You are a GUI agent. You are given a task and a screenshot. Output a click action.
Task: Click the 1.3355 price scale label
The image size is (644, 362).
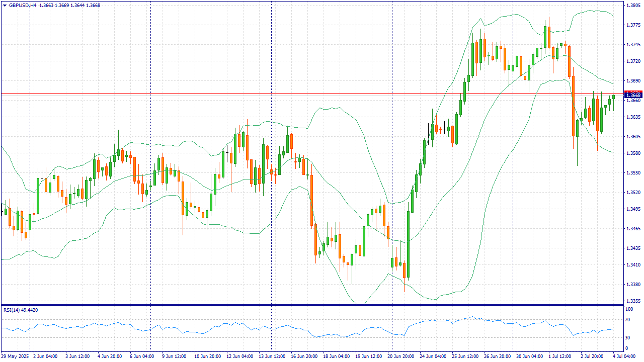(633, 301)
